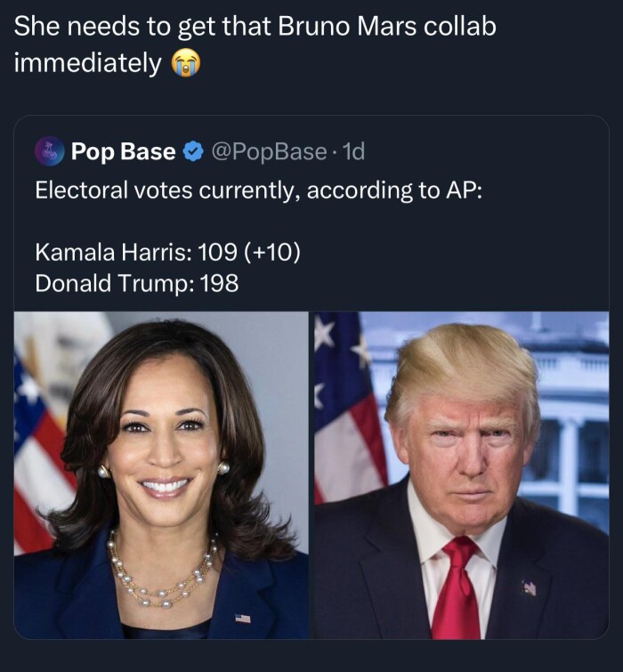Open the Pop Base profile avatar
The image size is (623, 672).
(x=49, y=151)
